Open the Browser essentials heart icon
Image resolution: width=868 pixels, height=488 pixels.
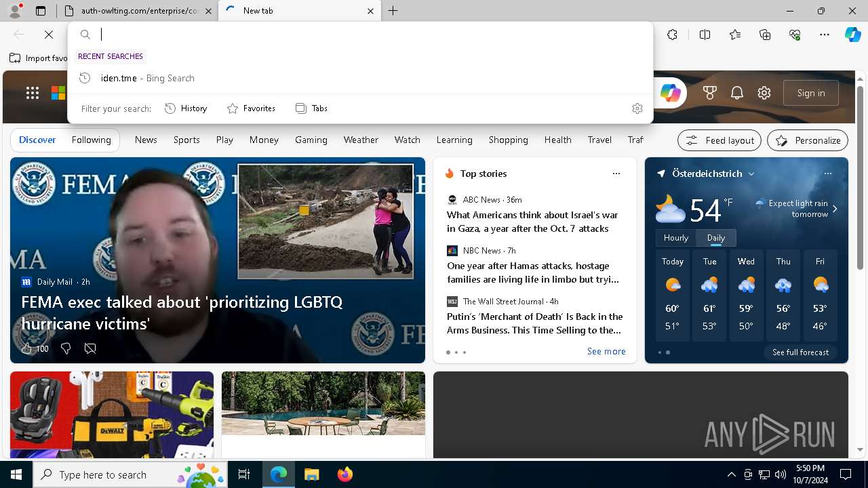coord(795,35)
